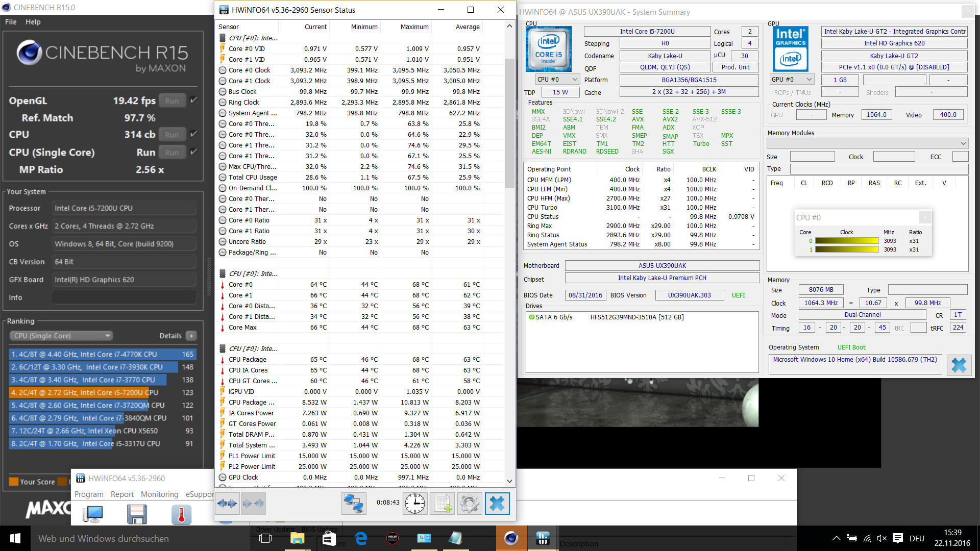Click the sensor list vertical scrollbar
The width and height of the screenshot is (980, 551).
pyautogui.click(x=509, y=122)
